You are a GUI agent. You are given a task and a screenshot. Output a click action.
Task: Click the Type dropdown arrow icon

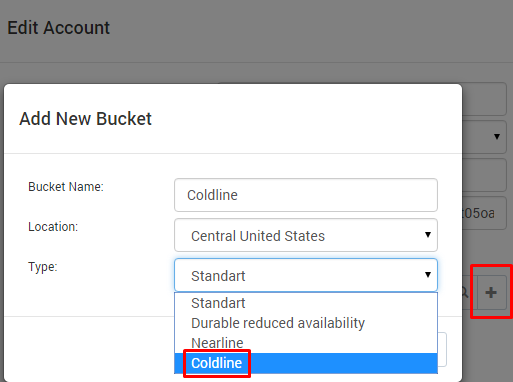click(428, 275)
